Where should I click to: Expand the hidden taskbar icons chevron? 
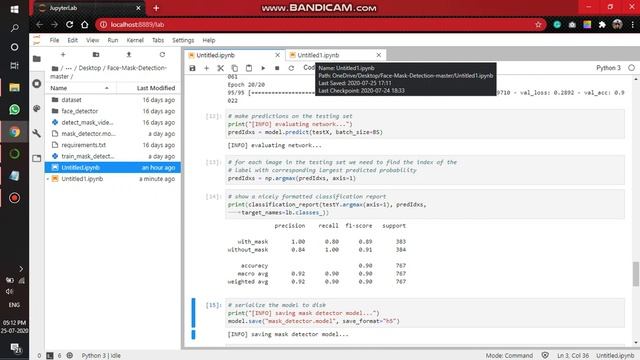21,269
